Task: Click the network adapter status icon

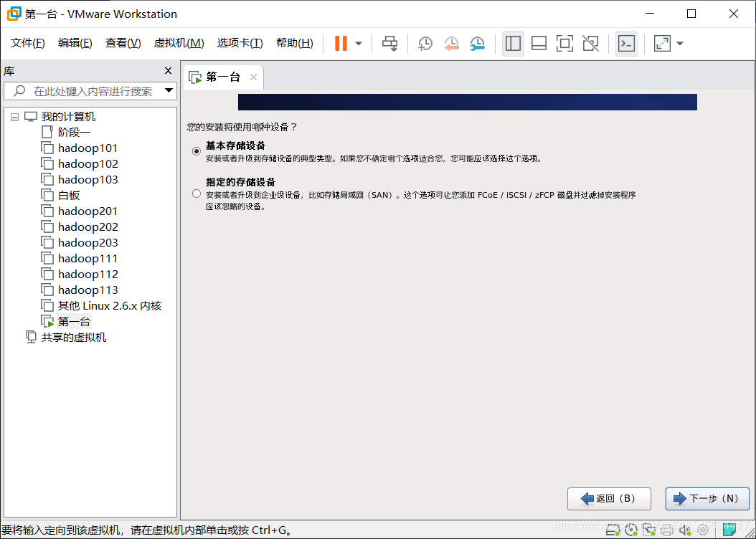Action: pyautogui.click(x=649, y=530)
